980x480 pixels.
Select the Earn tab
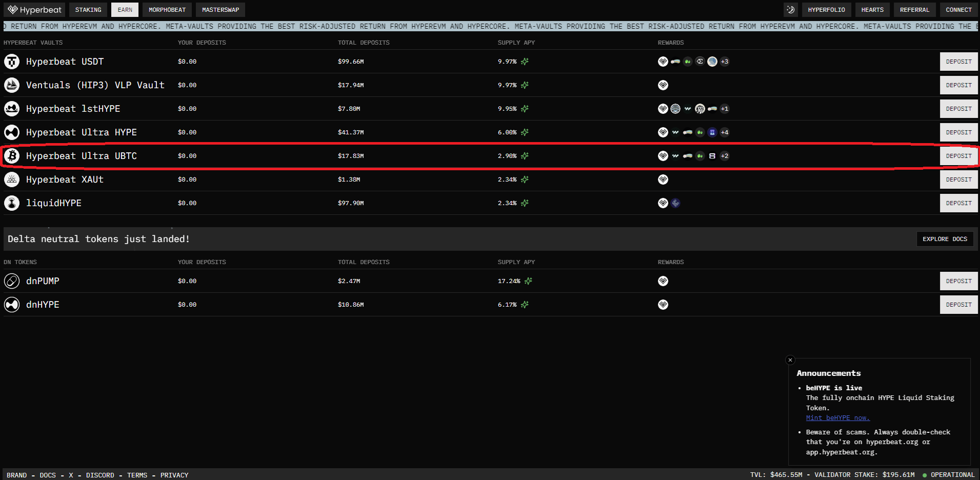pyautogui.click(x=125, y=10)
